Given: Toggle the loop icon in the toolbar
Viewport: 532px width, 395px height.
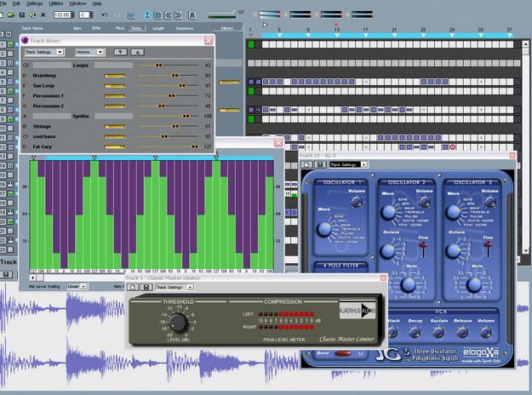Looking at the screenshot, I should click(131, 15).
